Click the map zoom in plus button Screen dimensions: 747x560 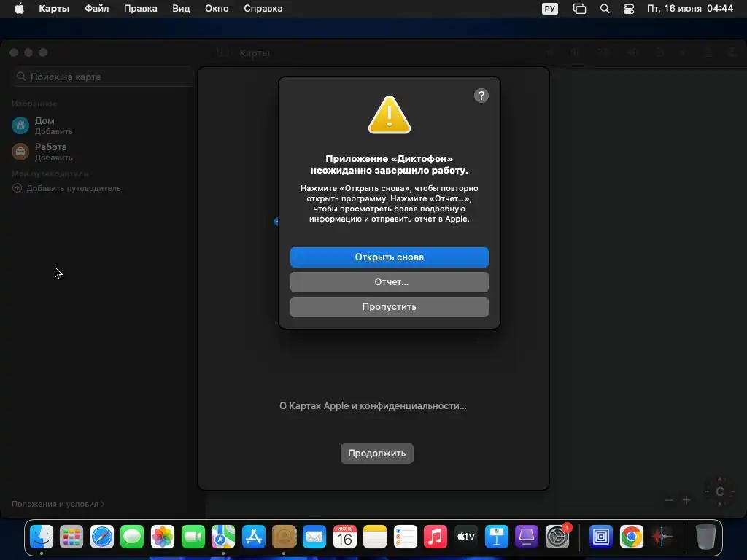[x=686, y=500]
